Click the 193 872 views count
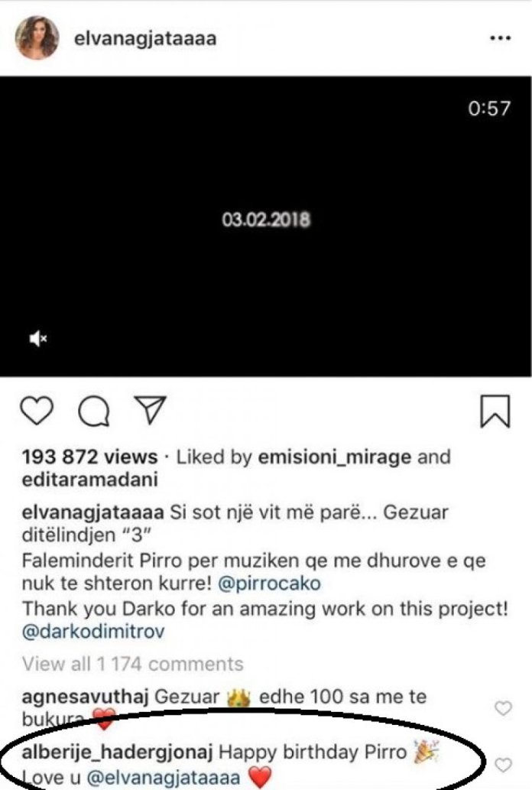This screenshot has height=790, width=532. (89, 457)
